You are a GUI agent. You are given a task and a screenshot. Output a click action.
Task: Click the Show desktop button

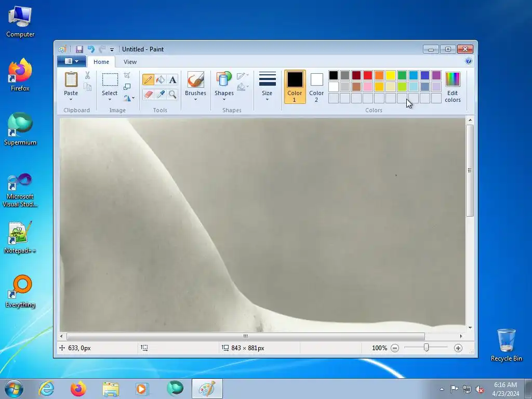(x=528, y=389)
